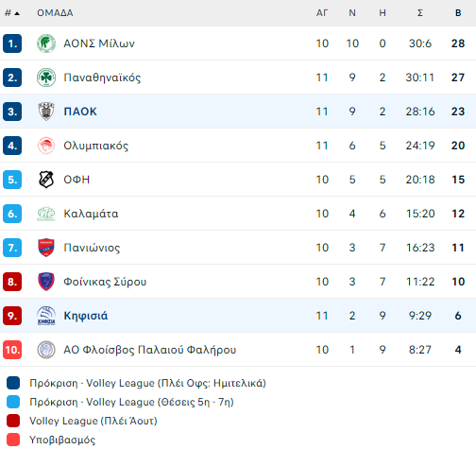Image resolution: width=476 pixels, height=449 pixels.
Task: Click the position 10 red rank badge
Action: (12, 350)
